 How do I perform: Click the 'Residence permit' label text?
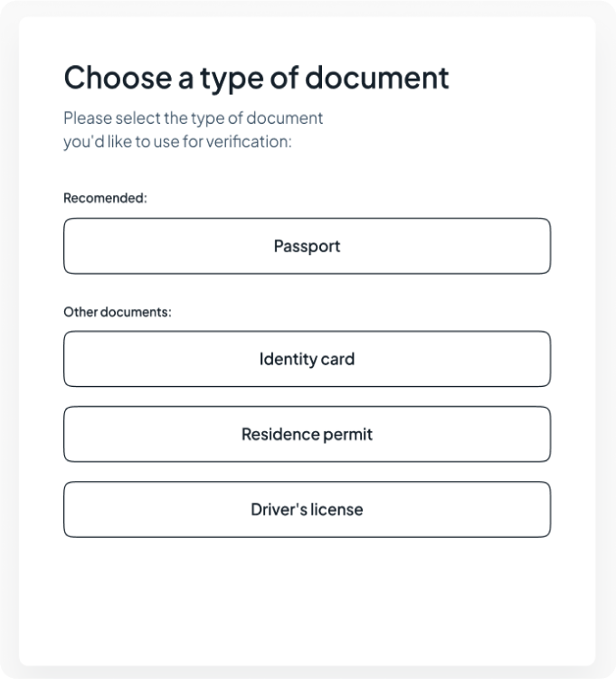[x=308, y=434]
